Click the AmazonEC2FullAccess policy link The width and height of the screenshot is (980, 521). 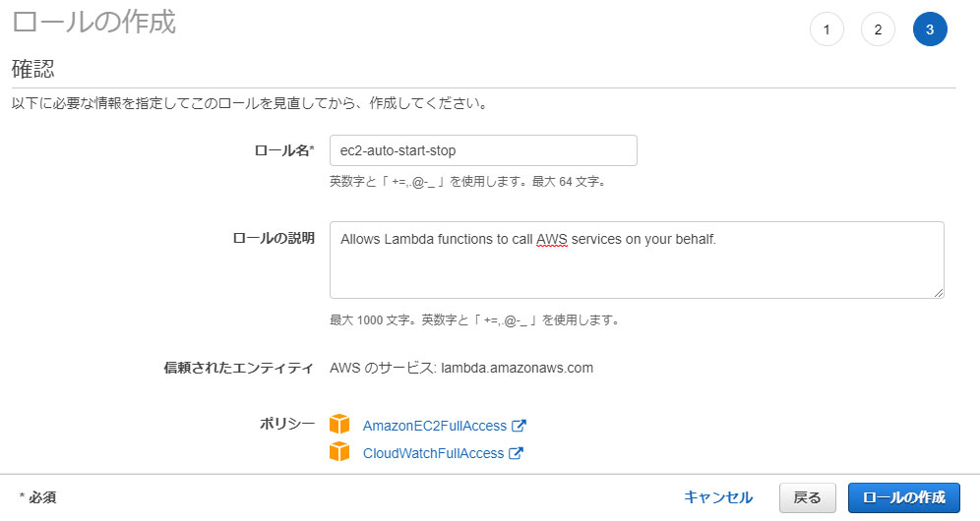click(x=434, y=426)
